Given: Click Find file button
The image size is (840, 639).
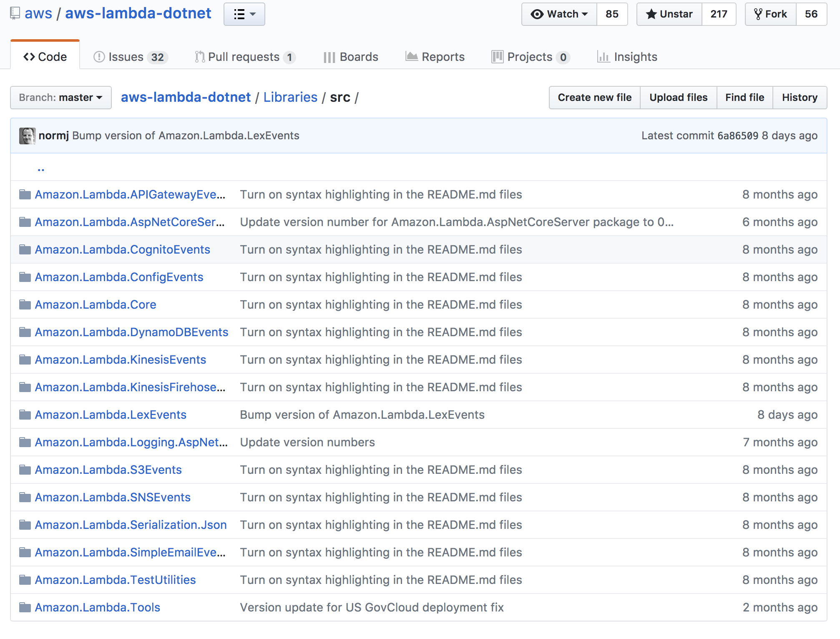Looking at the screenshot, I should click(744, 98).
